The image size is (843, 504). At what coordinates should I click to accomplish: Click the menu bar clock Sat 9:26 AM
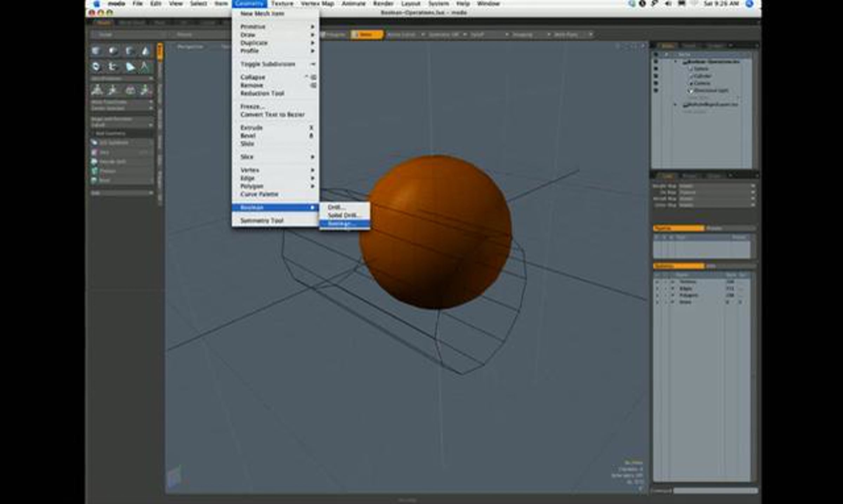tap(721, 4)
